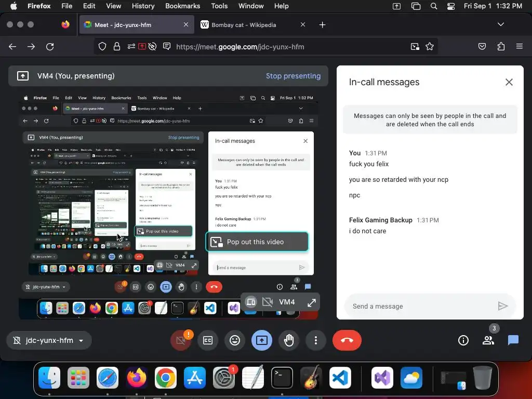This screenshot has width=532, height=399.
Task: Click the address bar URL
Action: [240, 47]
